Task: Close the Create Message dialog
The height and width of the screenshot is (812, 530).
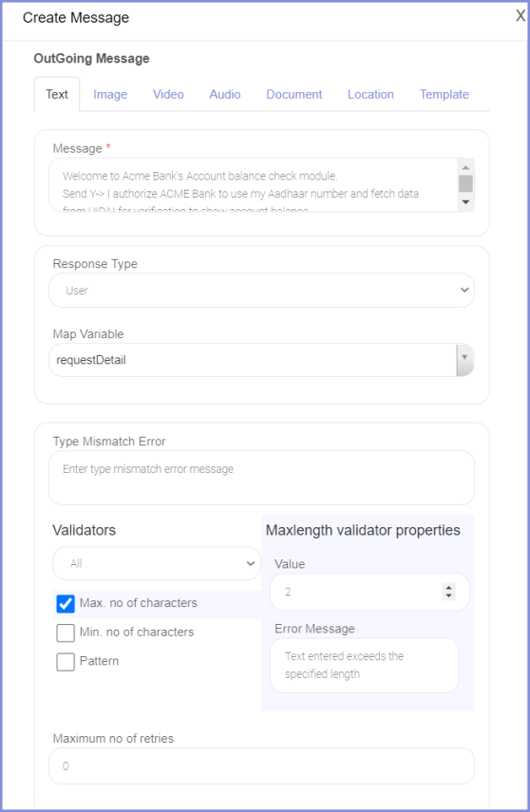Action: [521, 16]
